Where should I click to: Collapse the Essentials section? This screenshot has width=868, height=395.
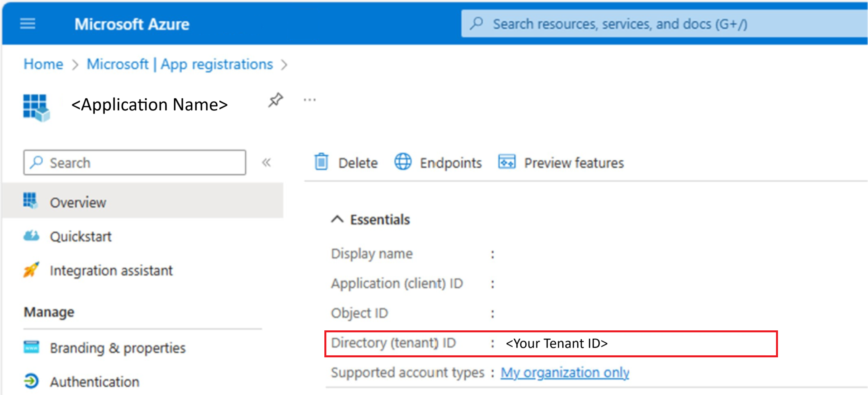[x=337, y=219]
